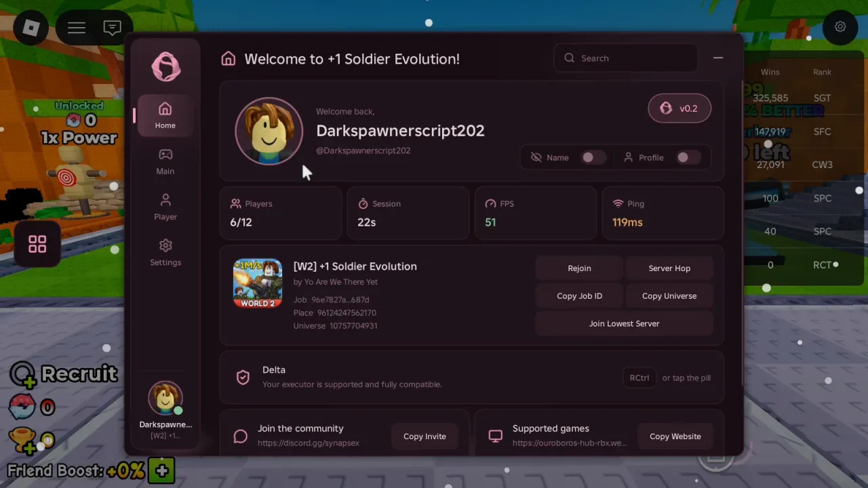
Task: Open the Roblox logo menu
Action: pyautogui.click(x=31, y=28)
